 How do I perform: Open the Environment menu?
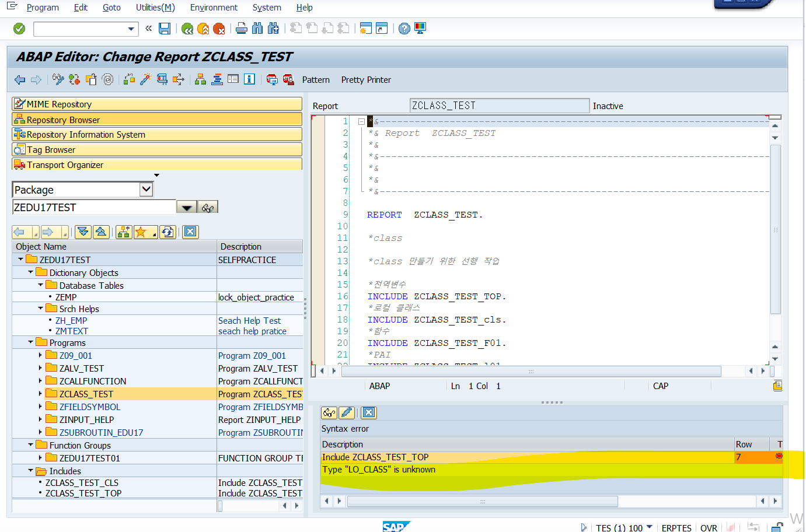(x=214, y=8)
